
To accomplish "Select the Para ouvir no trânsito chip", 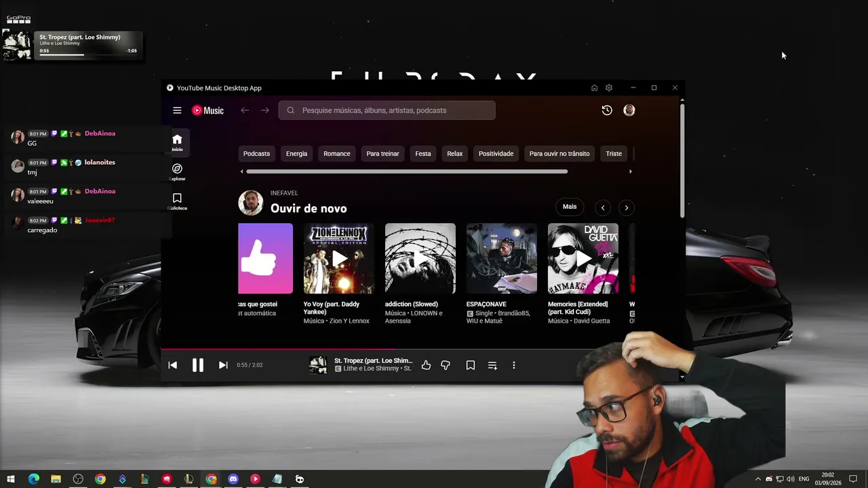I will coord(559,154).
